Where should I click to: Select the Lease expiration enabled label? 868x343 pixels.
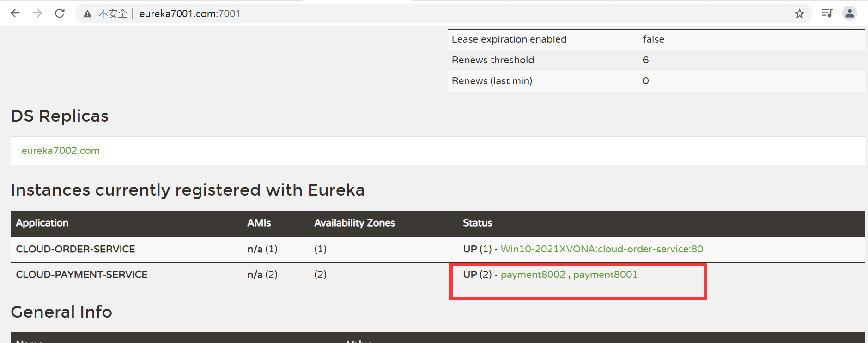[509, 39]
